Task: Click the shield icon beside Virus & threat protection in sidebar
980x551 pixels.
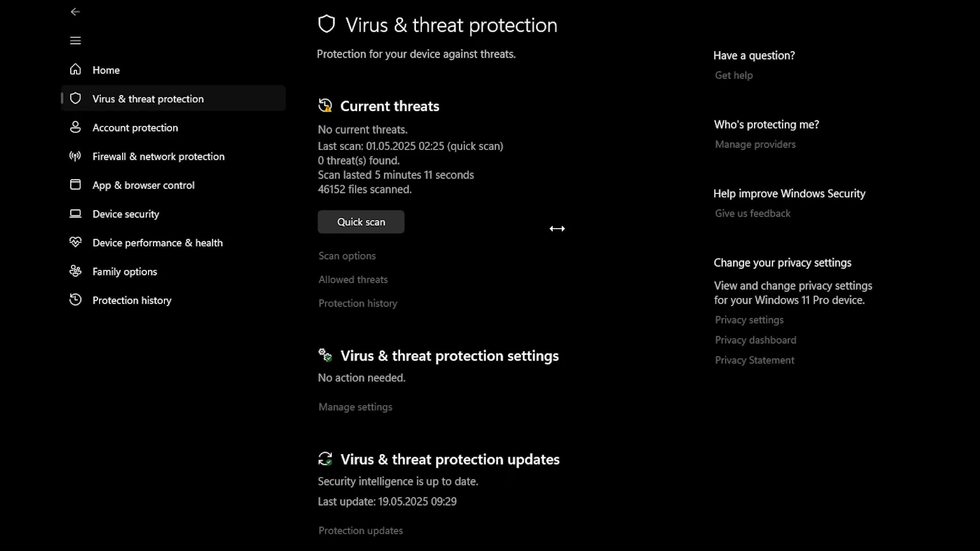Action: (x=75, y=98)
